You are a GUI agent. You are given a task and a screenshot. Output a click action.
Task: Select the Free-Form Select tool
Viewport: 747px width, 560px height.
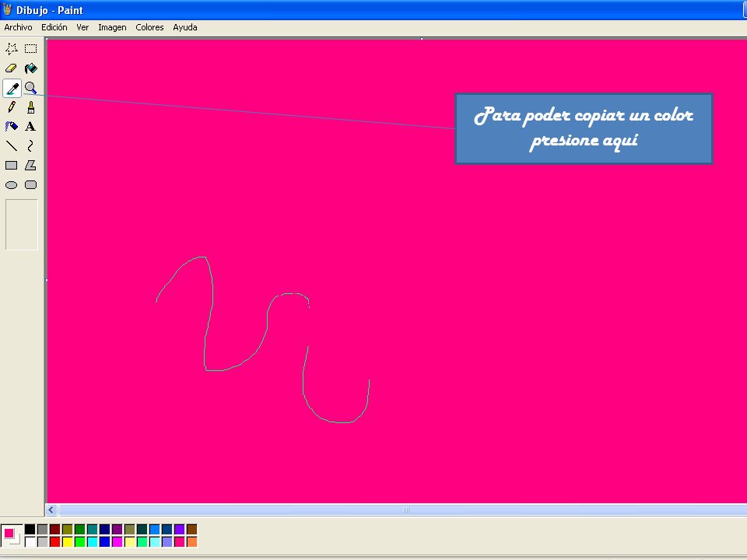12,48
